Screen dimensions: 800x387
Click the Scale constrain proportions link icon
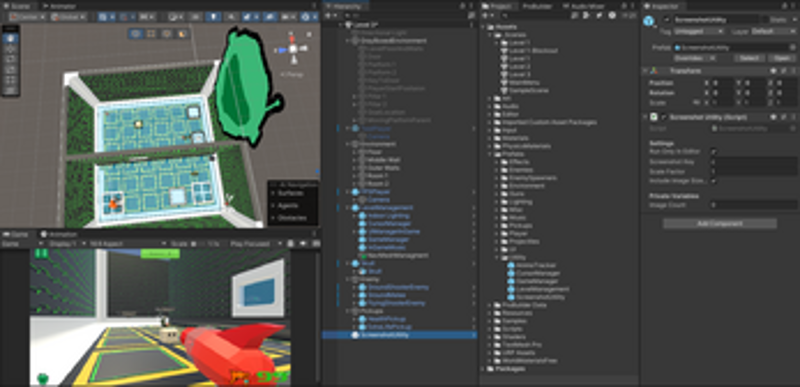coord(696,102)
